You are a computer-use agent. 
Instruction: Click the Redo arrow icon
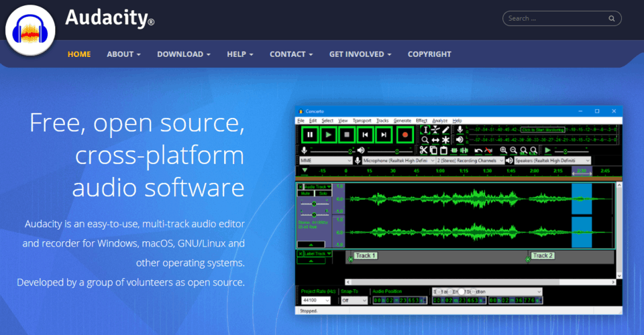(488, 151)
